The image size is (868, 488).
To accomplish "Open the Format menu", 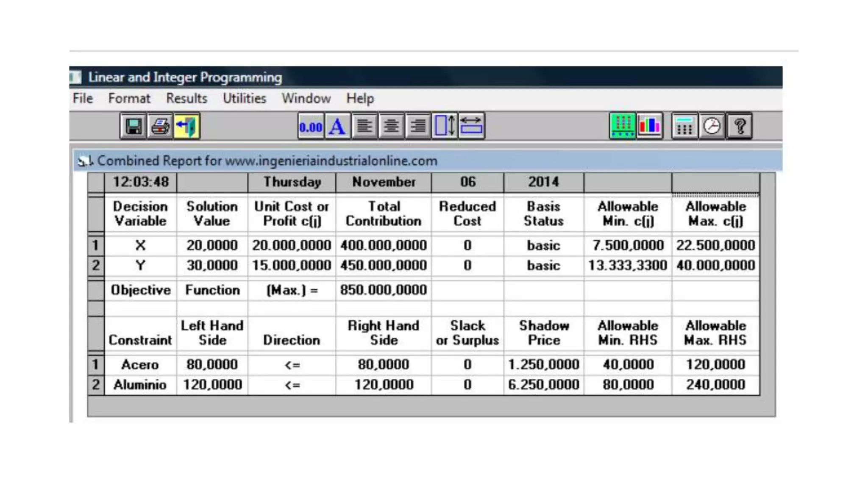I will (x=129, y=98).
